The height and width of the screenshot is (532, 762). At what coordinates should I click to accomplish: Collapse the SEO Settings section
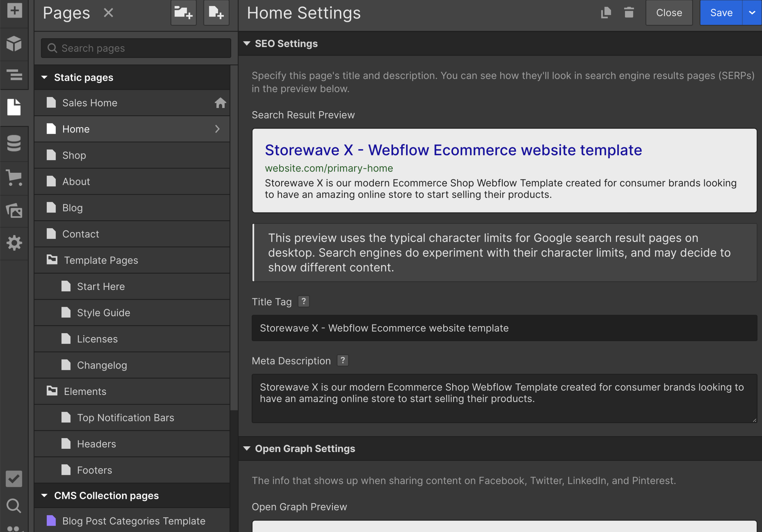[247, 44]
